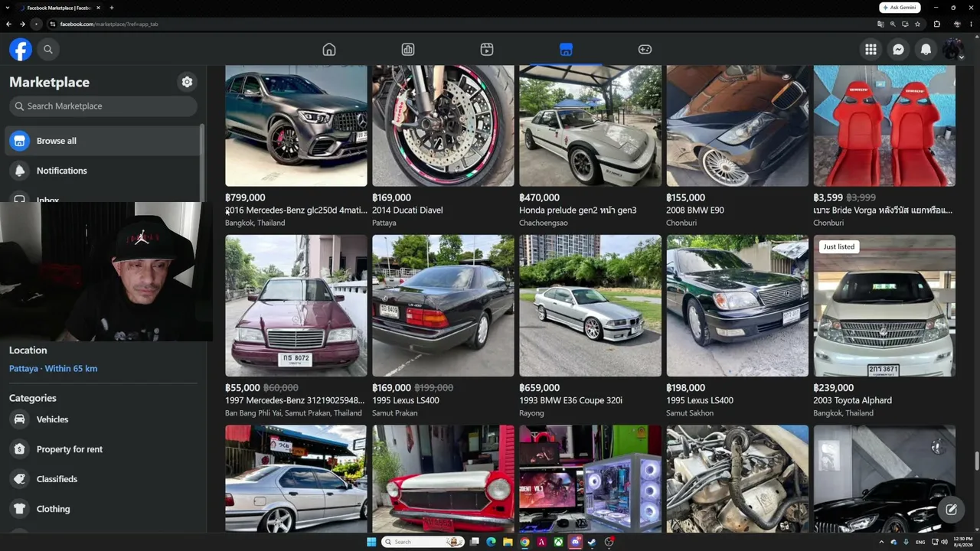Open the 2014 Ducati Diavel listing photo
Image resolution: width=980 pixels, height=551 pixels.
tap(443, 126)
